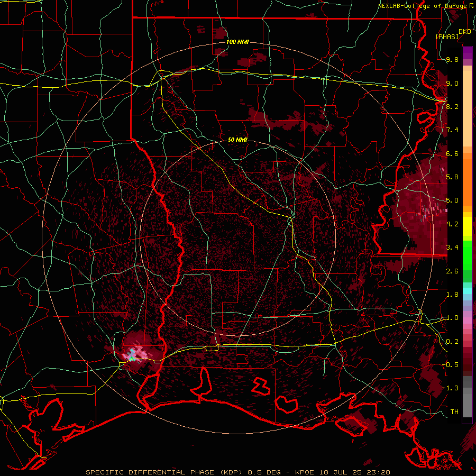Screen dimensions: 476x476
Task: Click the 9.8 value on the scale
Action: 452,59
